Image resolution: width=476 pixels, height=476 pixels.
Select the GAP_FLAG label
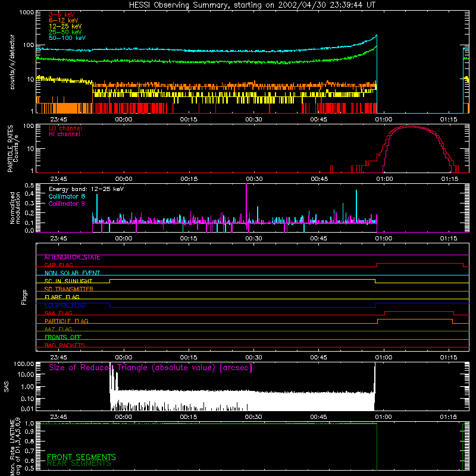point(58,265)
